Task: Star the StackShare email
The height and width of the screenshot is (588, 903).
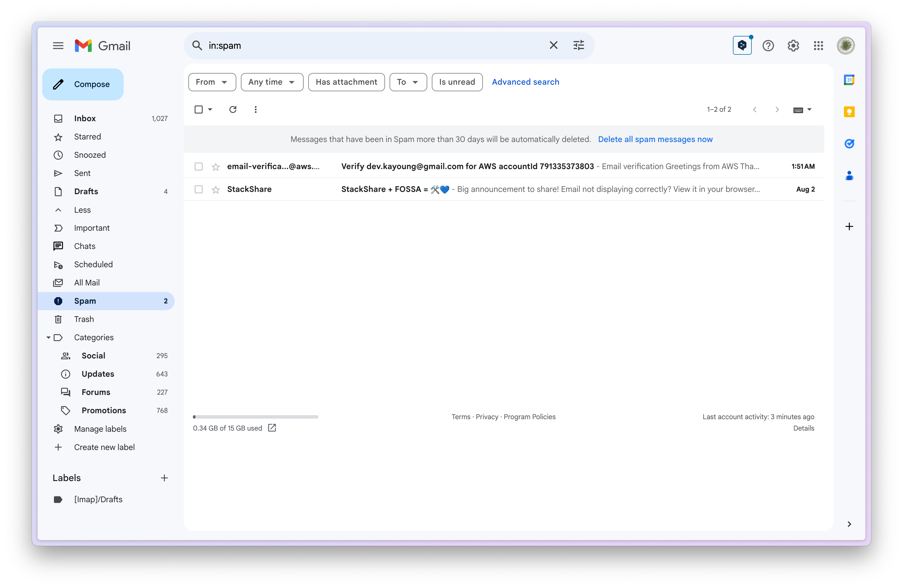Action: point(215,190)
